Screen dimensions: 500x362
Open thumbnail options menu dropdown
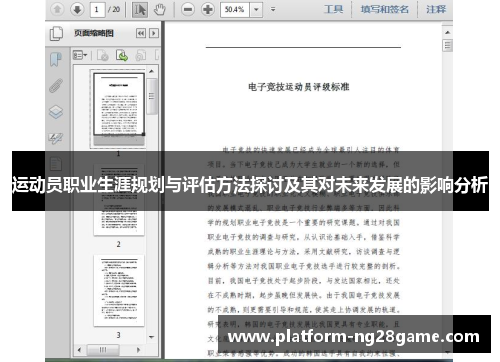point(80,55)
